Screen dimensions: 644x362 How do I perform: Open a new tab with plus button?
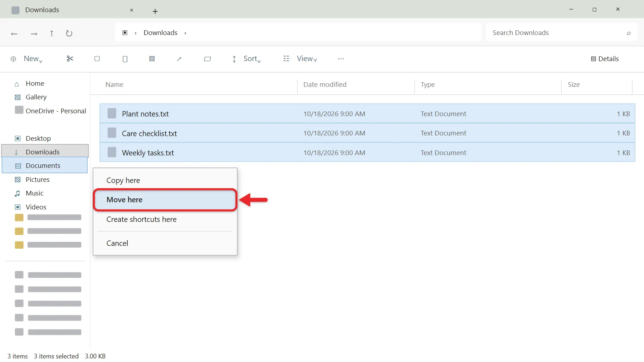tap(155, 11)
